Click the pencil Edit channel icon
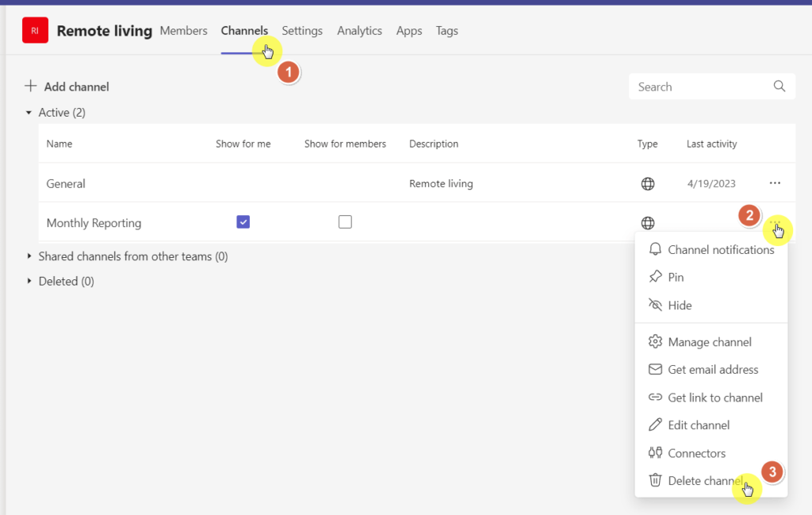812x515 pixels. (x=655, y=425)
